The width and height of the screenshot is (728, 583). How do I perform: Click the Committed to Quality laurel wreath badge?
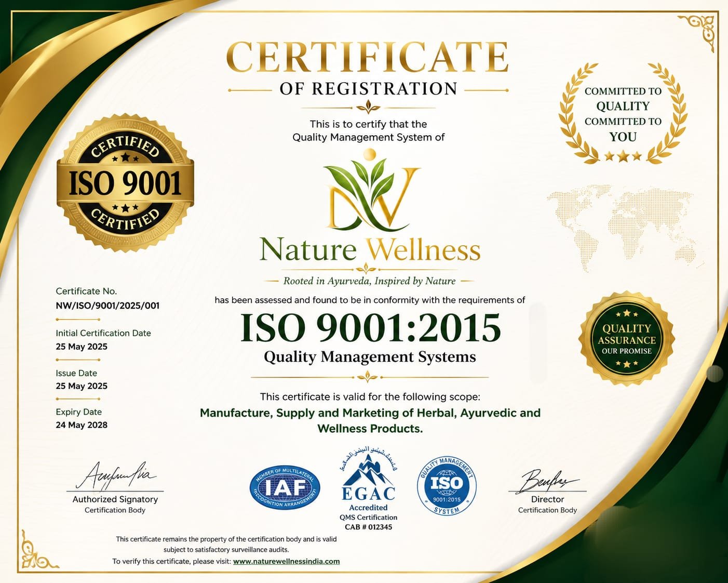pos(623,114)
